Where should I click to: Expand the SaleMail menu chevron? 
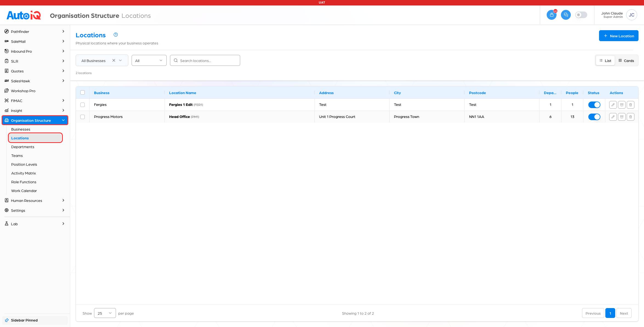pyautogui.click(x=63, y=41)
